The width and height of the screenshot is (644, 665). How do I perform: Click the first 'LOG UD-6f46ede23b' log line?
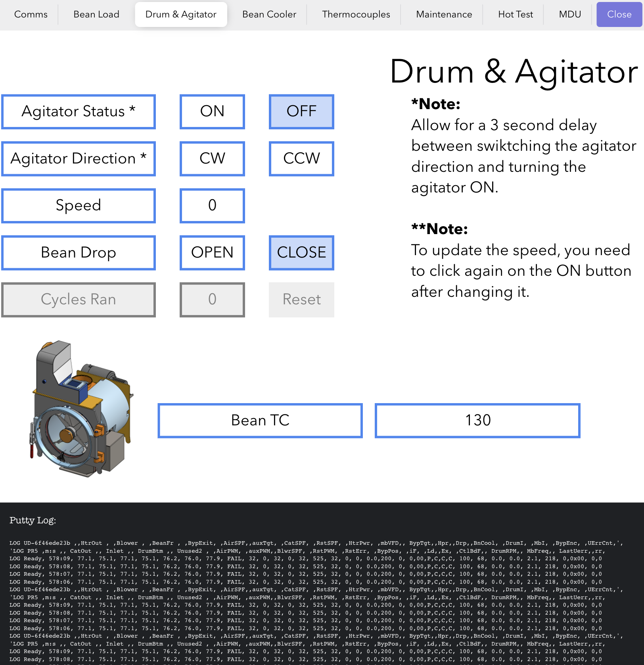click(316, 543)
